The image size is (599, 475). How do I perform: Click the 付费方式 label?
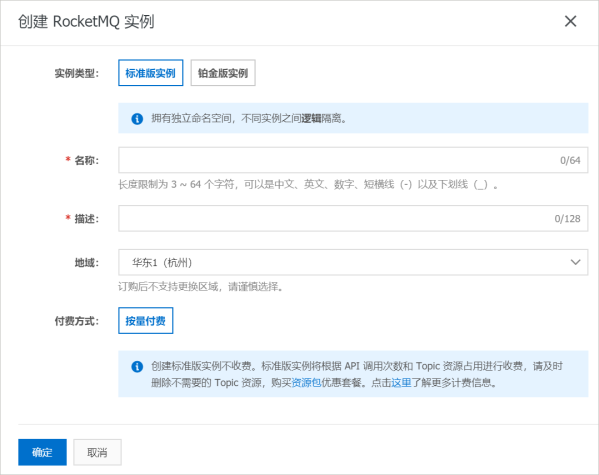click(77, 321)
